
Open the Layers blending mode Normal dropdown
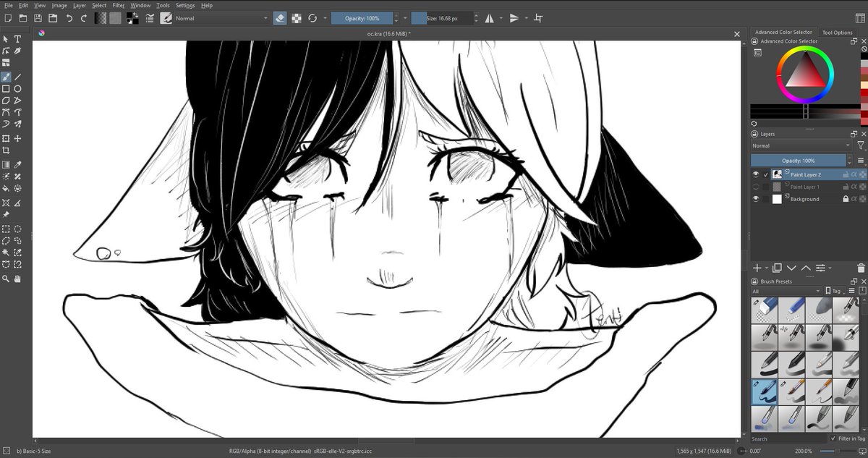[x=801, y=145]
